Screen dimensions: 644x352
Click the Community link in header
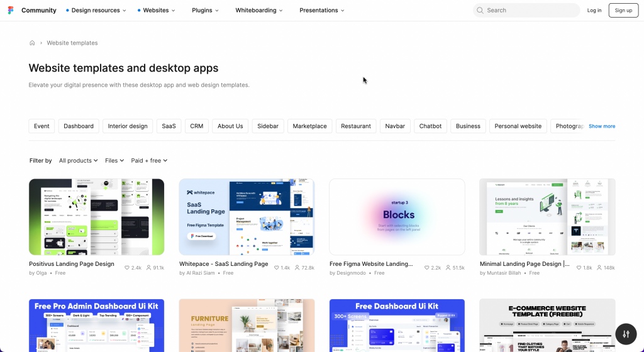coord(38,10)
